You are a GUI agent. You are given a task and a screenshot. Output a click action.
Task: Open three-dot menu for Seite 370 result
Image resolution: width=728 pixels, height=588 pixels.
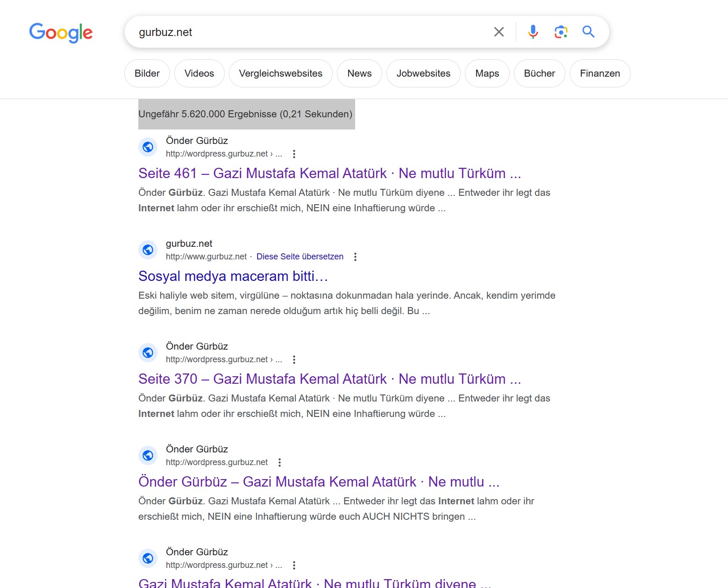point(294,359)
